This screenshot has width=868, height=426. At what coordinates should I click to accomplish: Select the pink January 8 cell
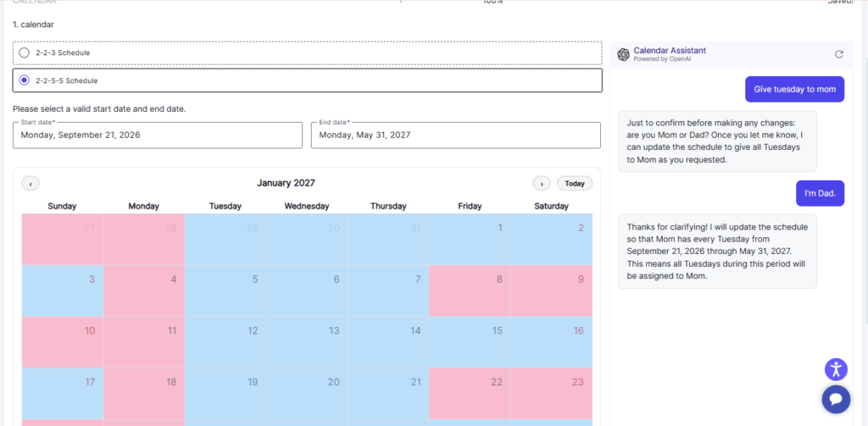pos(470,290)
